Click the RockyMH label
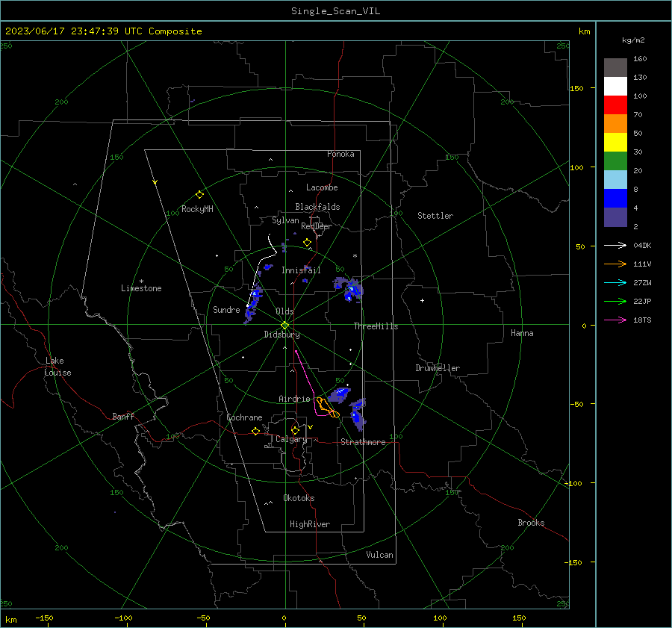The image size is (672, 628). 197,209
